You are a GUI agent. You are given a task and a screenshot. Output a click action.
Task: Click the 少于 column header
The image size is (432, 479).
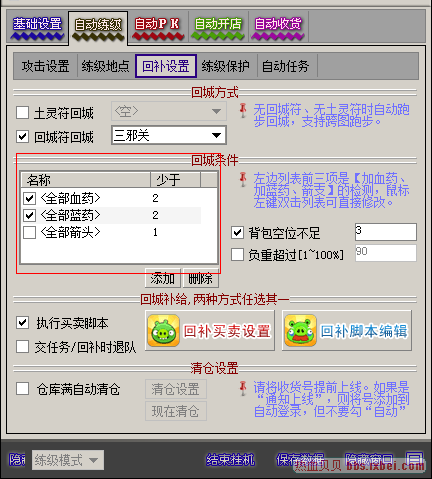click(175, 180)
